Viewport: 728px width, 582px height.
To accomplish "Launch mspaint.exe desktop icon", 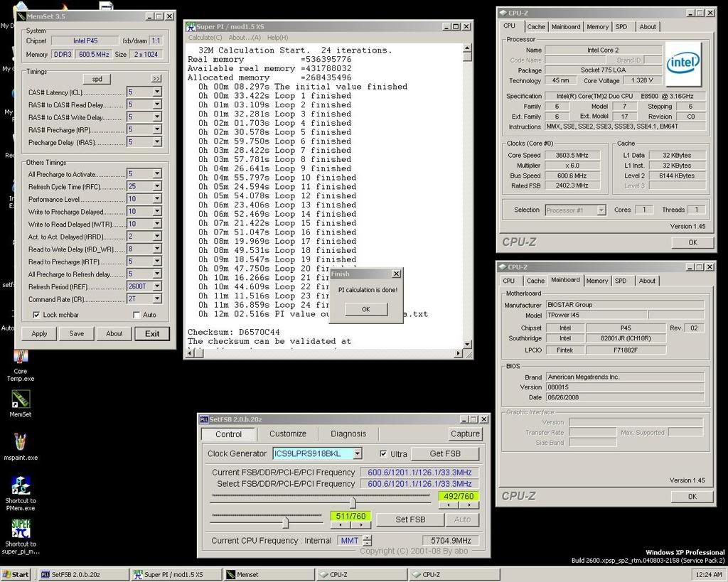I will pos(21,441).
